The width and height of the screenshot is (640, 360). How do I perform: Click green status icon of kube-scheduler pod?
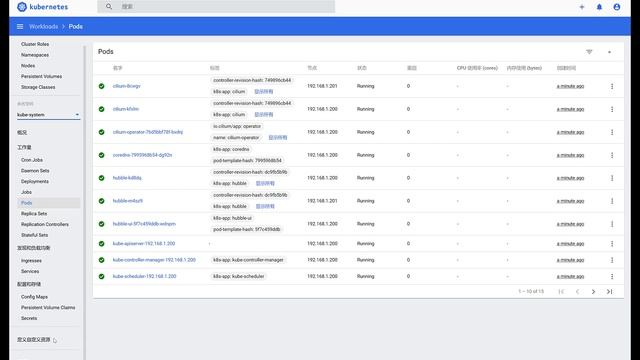(102, 276)
